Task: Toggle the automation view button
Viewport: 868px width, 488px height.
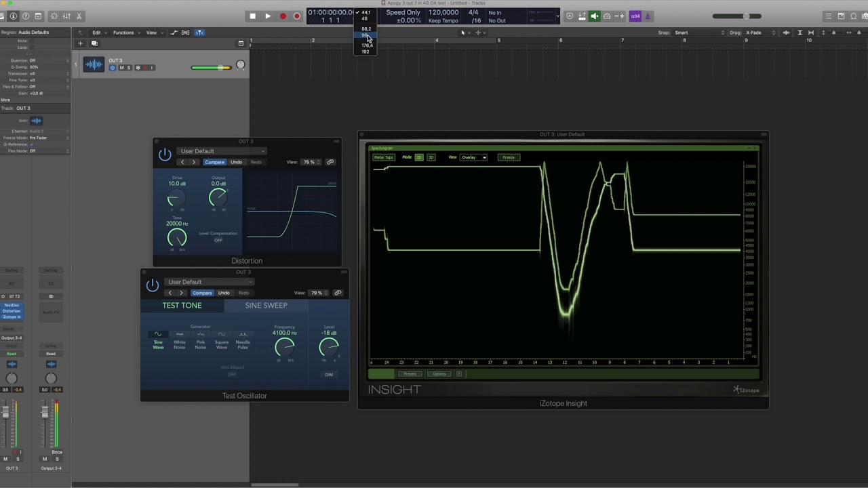Action: click(x=174, y=33)
